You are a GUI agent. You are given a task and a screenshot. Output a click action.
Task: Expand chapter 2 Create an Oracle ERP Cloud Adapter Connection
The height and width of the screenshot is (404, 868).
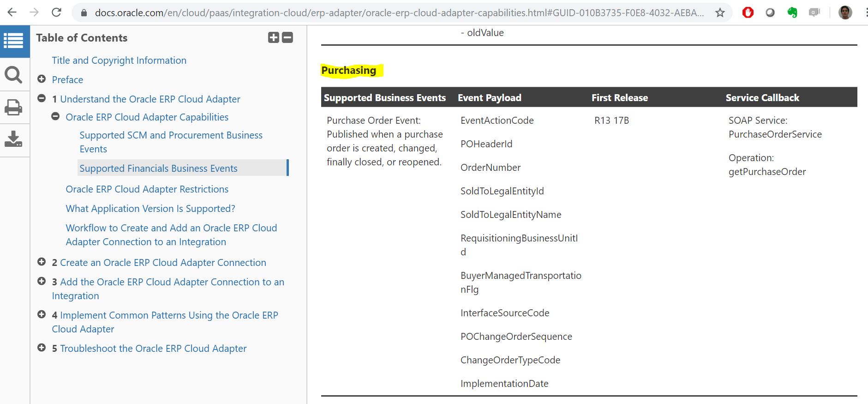[42, 262]
